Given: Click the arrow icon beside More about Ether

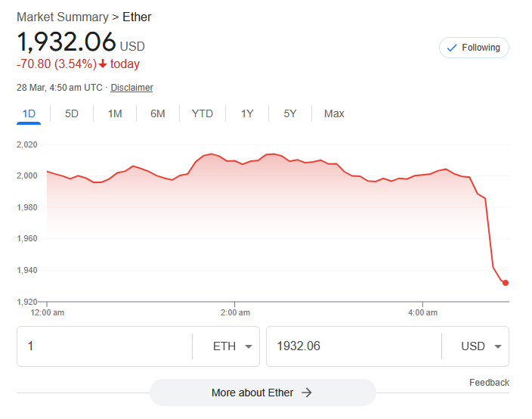Looking at the screenshot, I should tap(307, 393).
